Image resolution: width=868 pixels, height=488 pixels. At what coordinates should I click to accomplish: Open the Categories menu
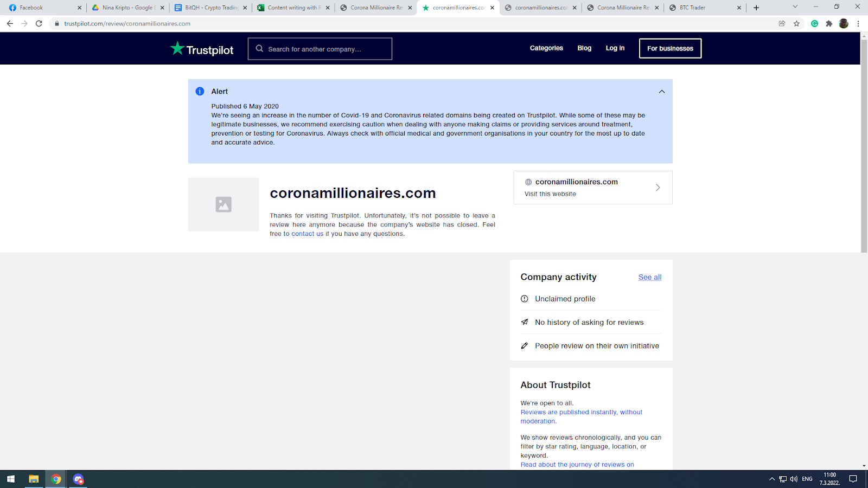(546, 48)
